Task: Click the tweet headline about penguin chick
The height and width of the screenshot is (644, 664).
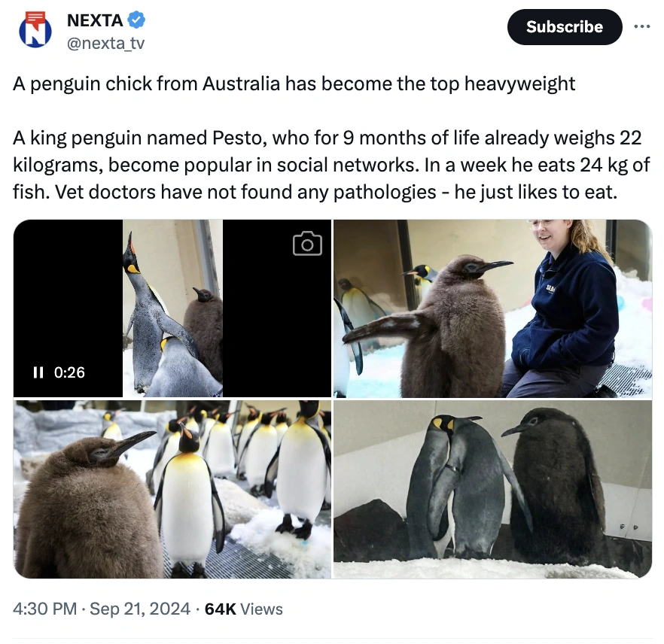Action: pyautogui.click(x=294, y=84)
